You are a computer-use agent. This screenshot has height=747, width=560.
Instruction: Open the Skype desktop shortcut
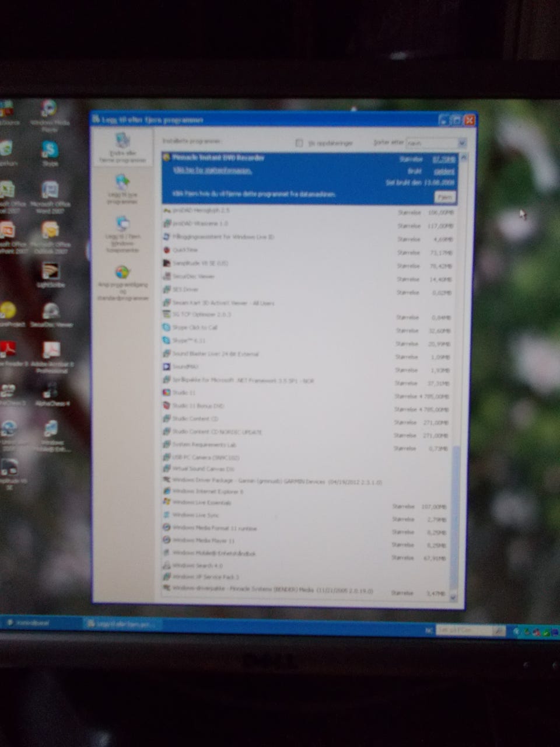(x=50, y=151)
